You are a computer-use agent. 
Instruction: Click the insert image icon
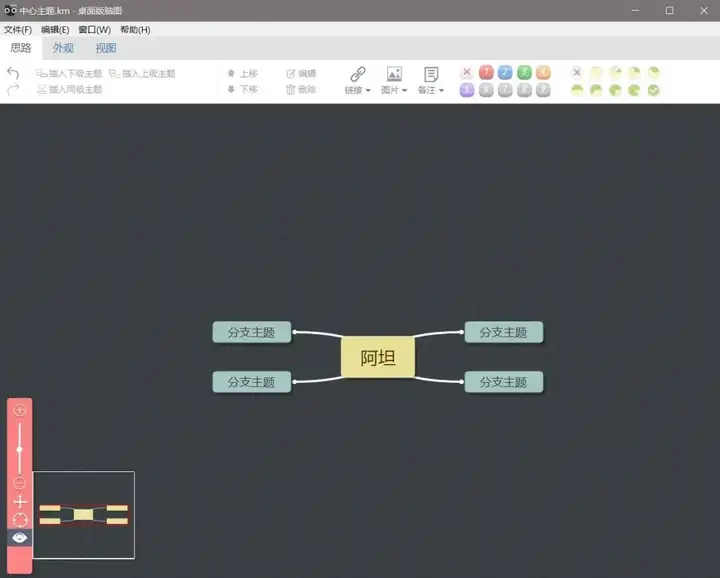[394, 74]
